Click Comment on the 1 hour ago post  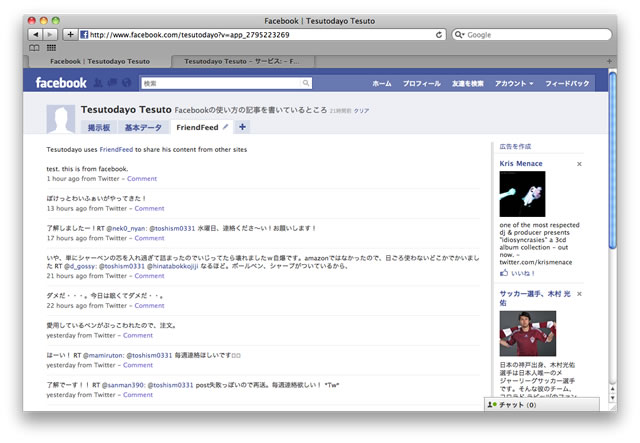(x=142, y=178)
